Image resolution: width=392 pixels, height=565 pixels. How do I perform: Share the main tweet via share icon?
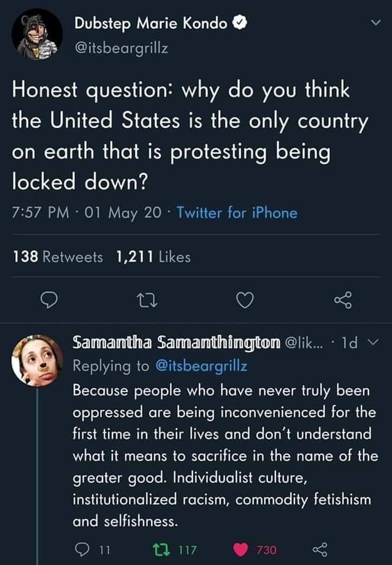[x=342, y=300]
